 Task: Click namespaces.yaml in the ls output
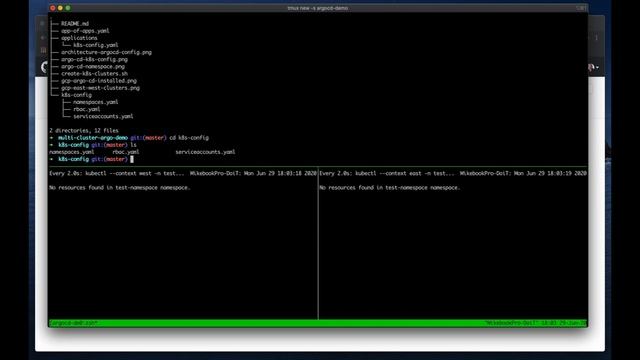pyautogui.click(x=71, y=152)
